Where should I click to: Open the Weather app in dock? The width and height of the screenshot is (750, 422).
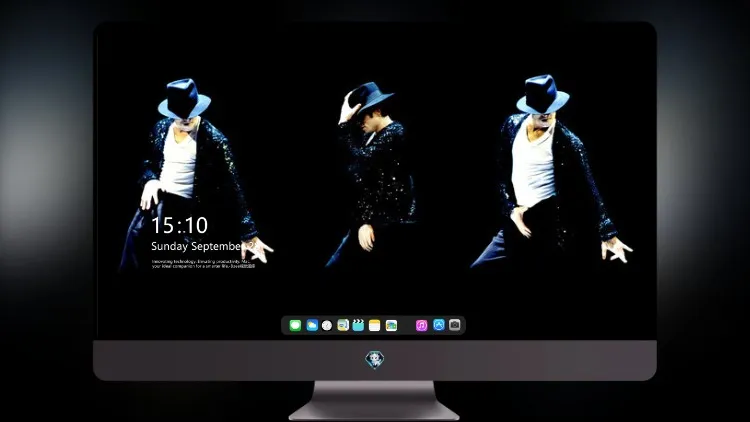312,325
